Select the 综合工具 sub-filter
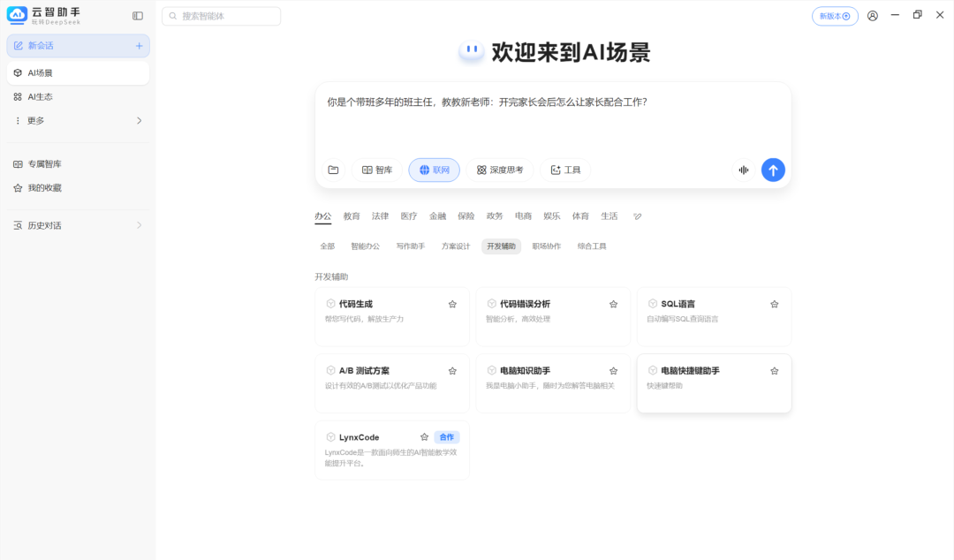The image size is (954, 560). pyautogui.click(x=592, y=246)
